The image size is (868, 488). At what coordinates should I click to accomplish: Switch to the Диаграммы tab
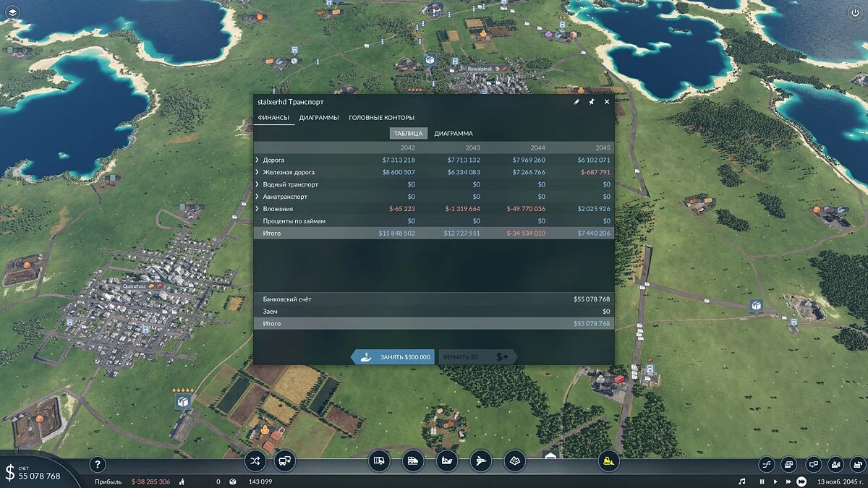click(x=318, y=118)
